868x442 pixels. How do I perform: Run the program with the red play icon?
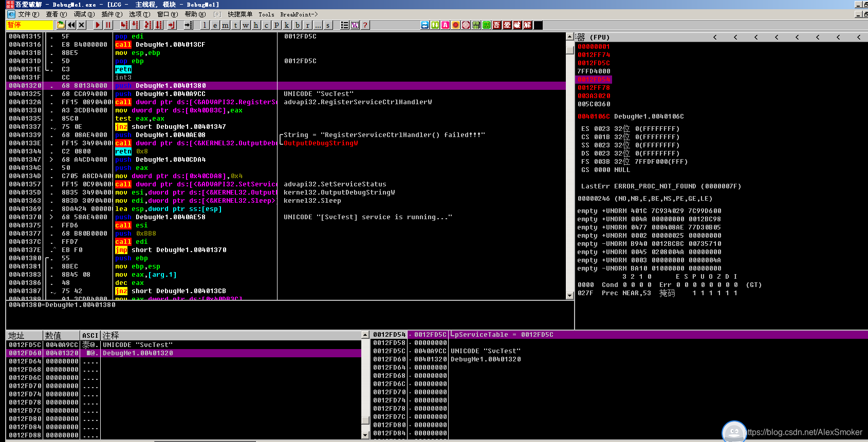(x=98, y=25)
